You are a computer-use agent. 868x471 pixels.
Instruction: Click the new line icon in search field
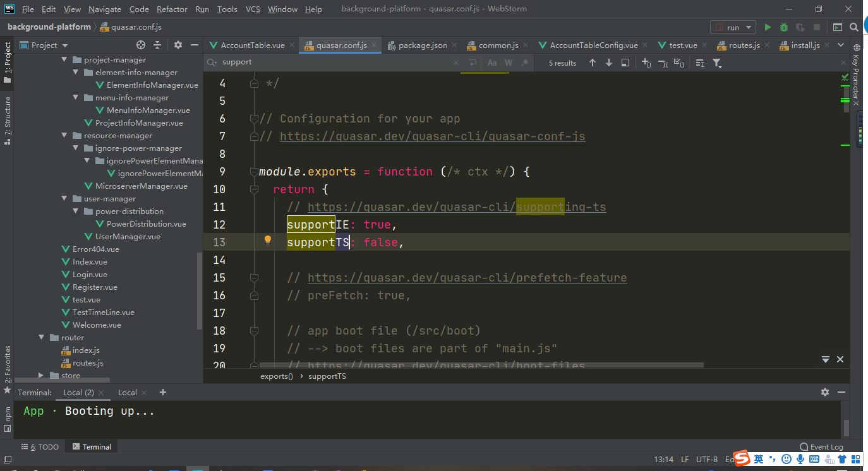click(472, 63)
